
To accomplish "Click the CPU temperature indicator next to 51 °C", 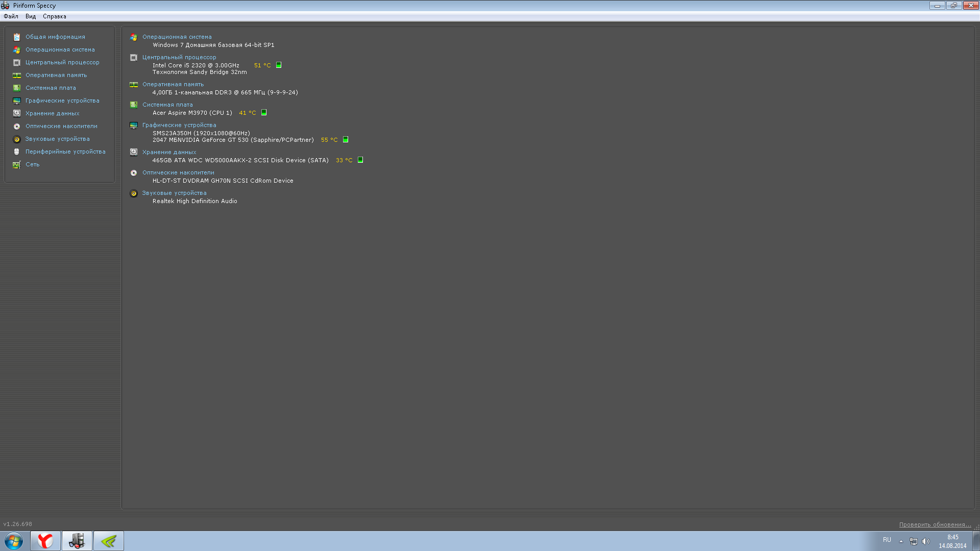I will [279, 65].
